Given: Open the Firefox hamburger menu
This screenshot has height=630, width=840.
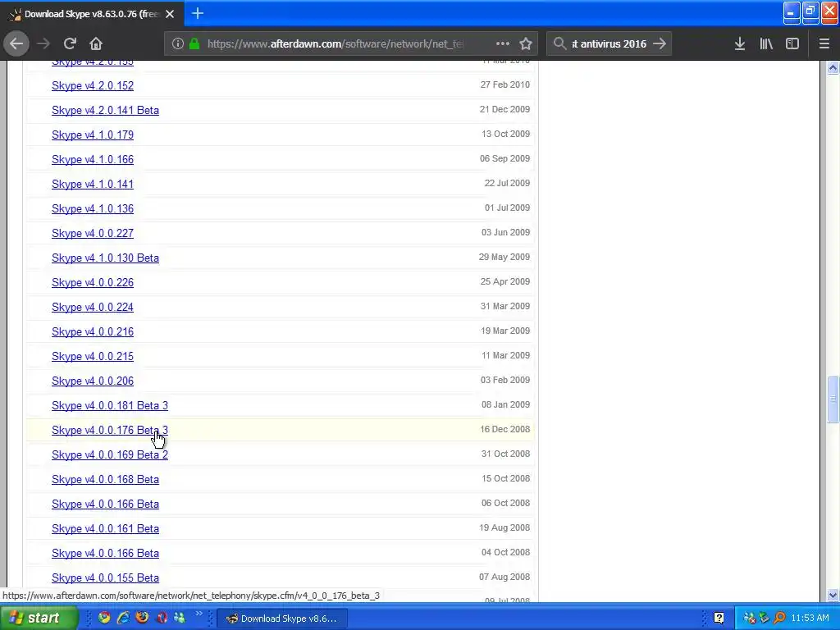Looking at the screenshot, I should click(824, 43).
